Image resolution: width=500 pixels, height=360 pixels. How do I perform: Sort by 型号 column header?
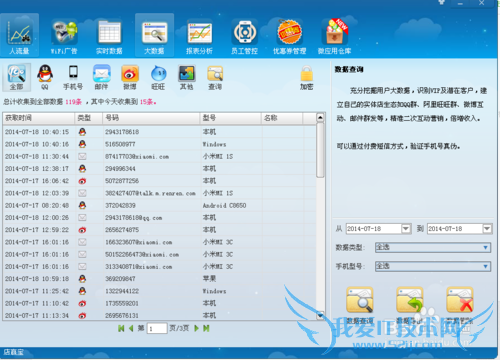tap(231, 118)
